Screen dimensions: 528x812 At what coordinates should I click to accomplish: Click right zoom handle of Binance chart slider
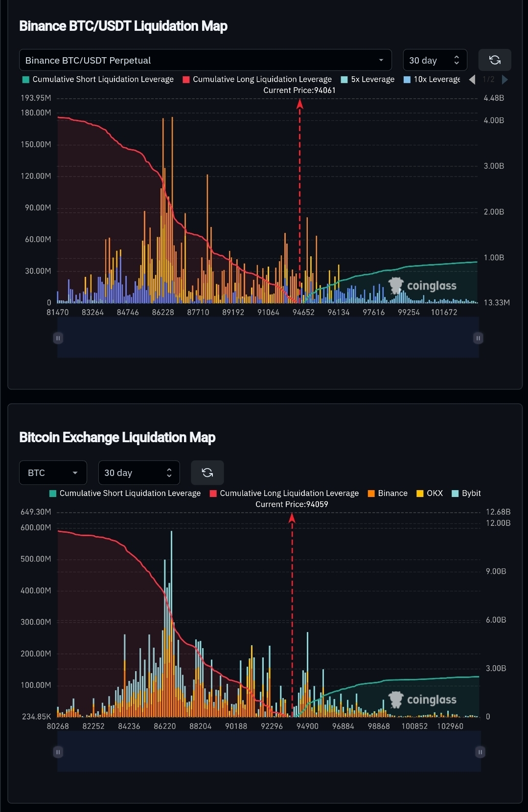(478, 338)
